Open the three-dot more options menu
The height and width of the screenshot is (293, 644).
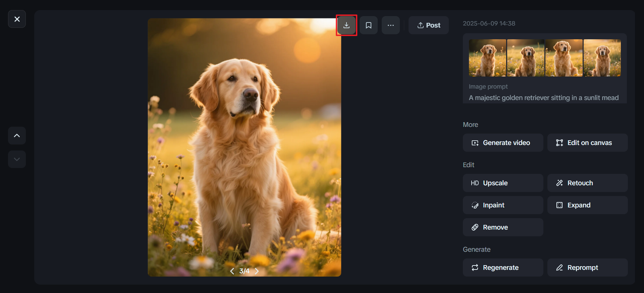[391, 25]
